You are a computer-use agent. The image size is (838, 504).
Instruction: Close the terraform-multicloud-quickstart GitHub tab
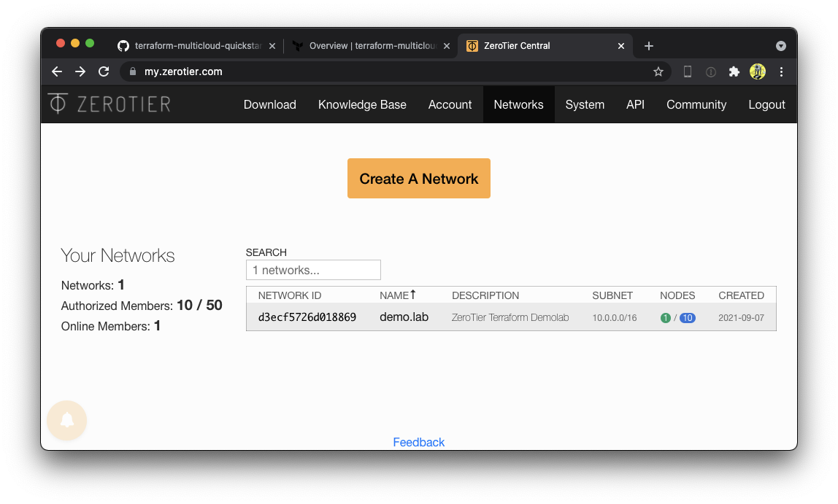pyautogui.click(x=272, y=46)
